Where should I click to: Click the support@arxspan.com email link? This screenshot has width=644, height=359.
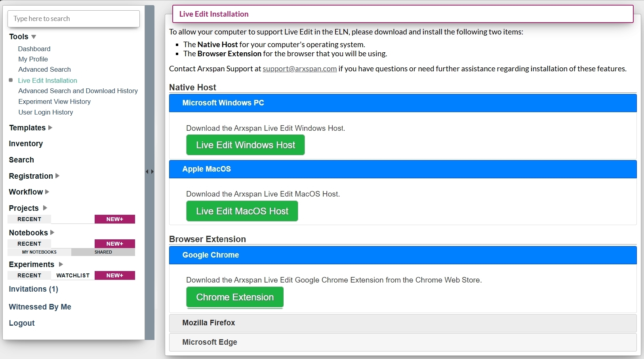[x=299, y=69]
